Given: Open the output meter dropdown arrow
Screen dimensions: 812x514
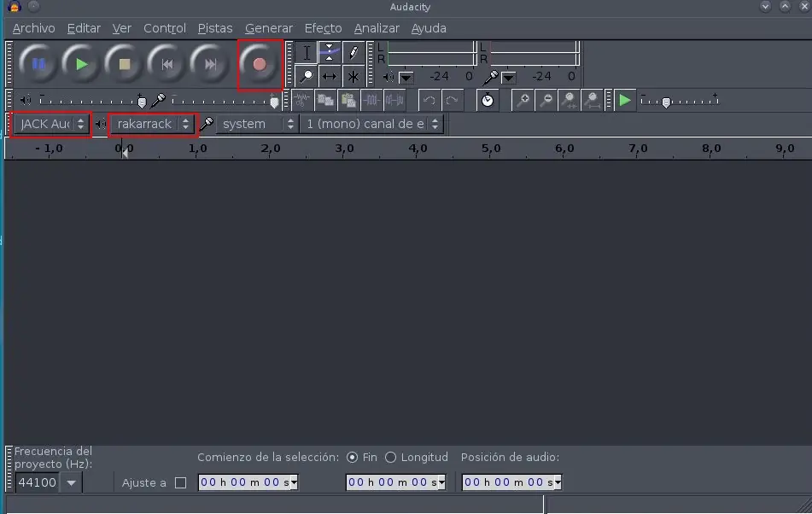Looking at the screenshot, I should coord(406,78).
